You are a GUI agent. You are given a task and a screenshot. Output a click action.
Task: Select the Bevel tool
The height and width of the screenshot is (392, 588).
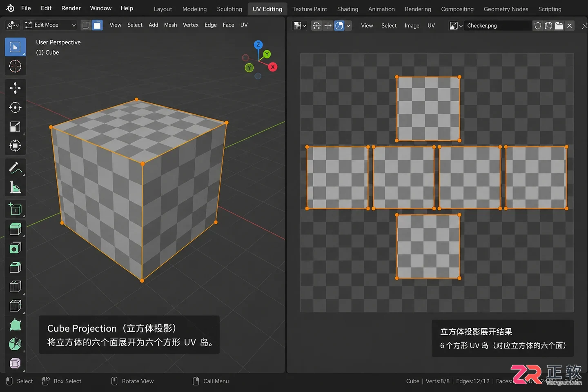(15, 267)
